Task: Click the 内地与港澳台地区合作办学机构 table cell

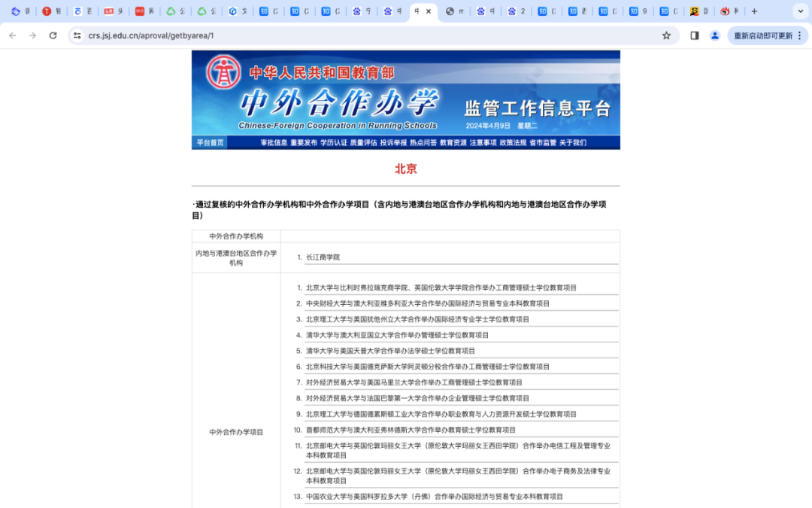Action: (236, 257)
